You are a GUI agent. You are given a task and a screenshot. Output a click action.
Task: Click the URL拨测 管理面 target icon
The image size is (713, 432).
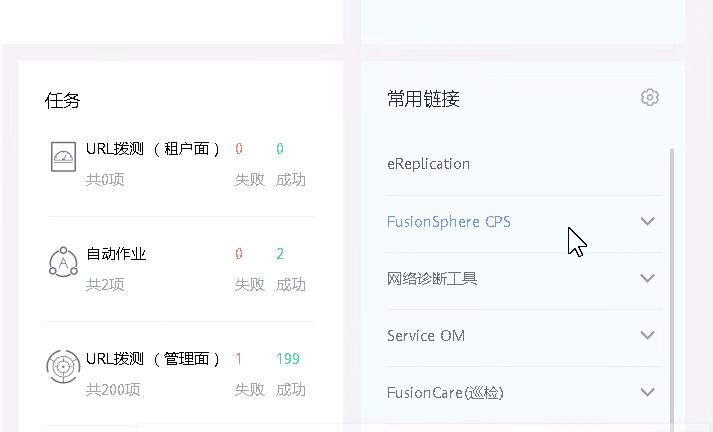(63, 367)
